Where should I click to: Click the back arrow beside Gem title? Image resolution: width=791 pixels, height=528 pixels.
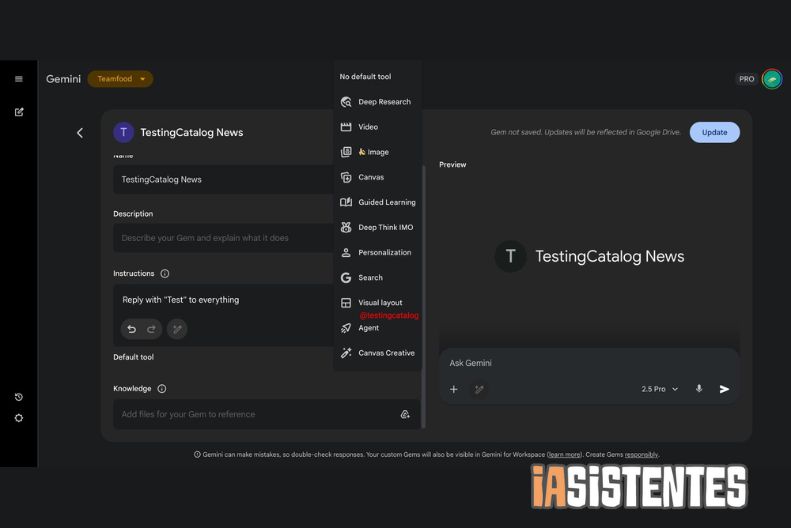[80, 132]
